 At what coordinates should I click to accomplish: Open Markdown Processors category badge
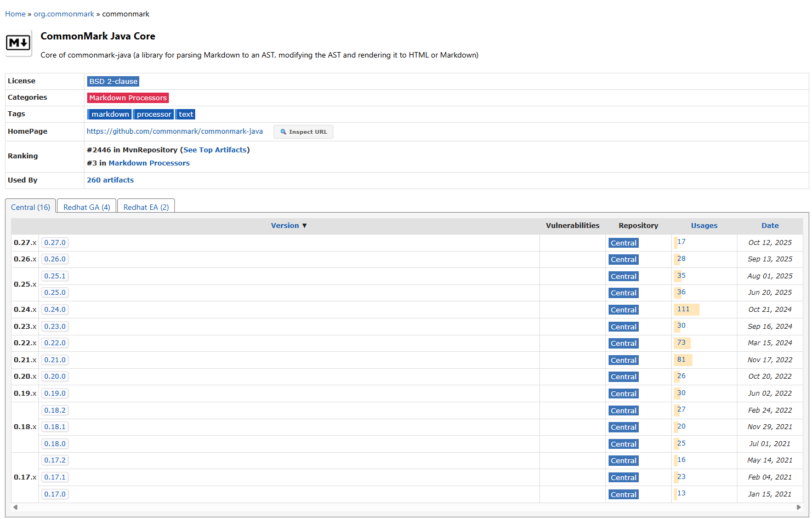(x=128, y=98)
